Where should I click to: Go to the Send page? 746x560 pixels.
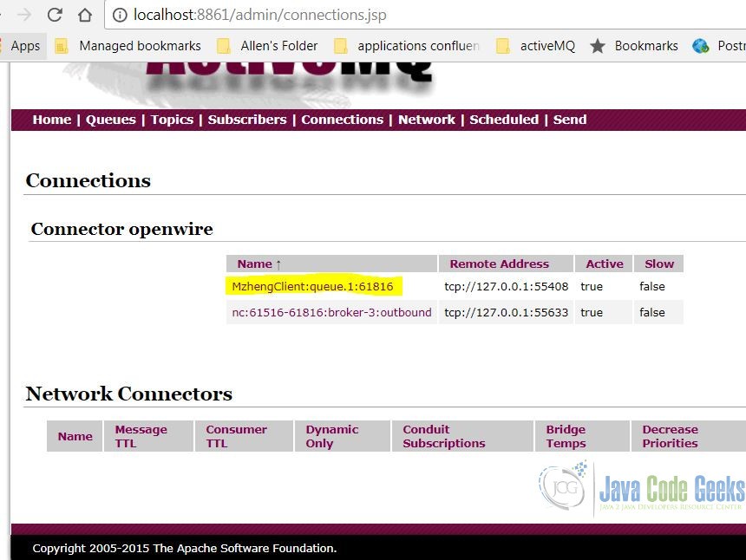tap(570, 120)
